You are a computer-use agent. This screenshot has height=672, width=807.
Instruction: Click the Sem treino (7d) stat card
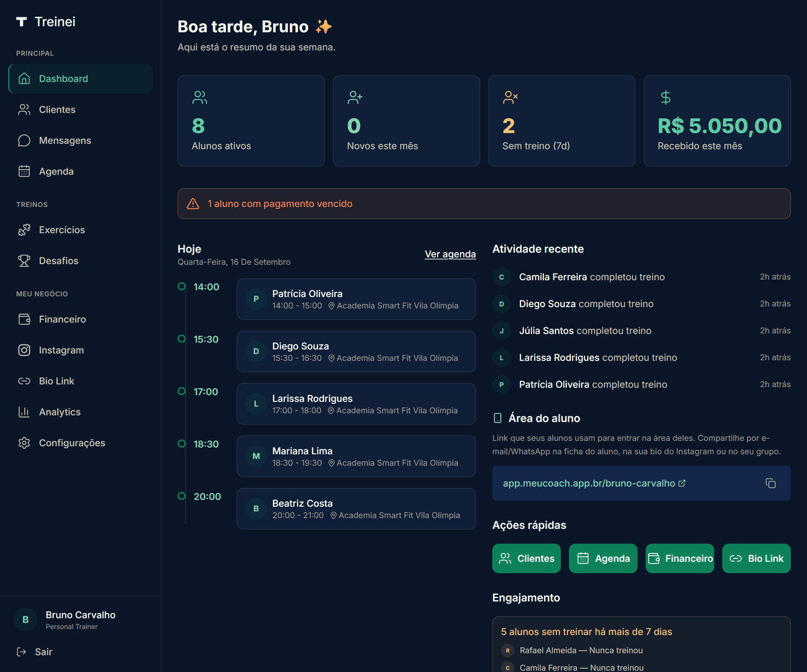562,121
